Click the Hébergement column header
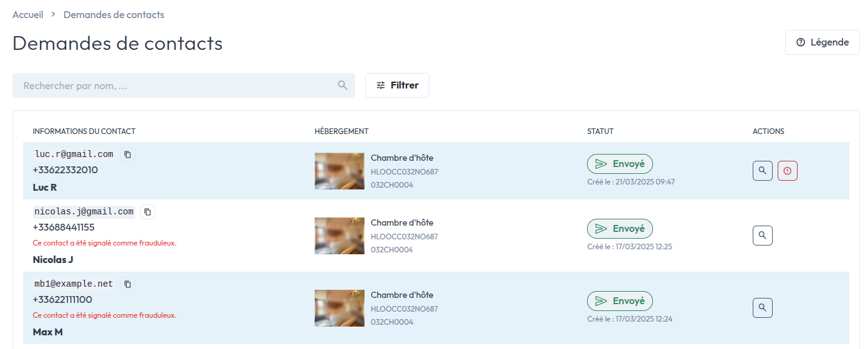 [341, 131]
